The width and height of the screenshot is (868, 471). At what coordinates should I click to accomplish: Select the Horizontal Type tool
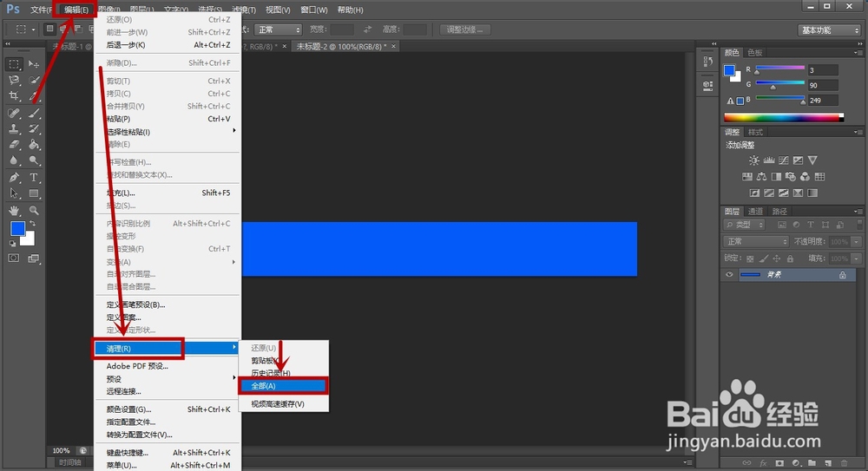pyautogui.click(x=34, y=178)
